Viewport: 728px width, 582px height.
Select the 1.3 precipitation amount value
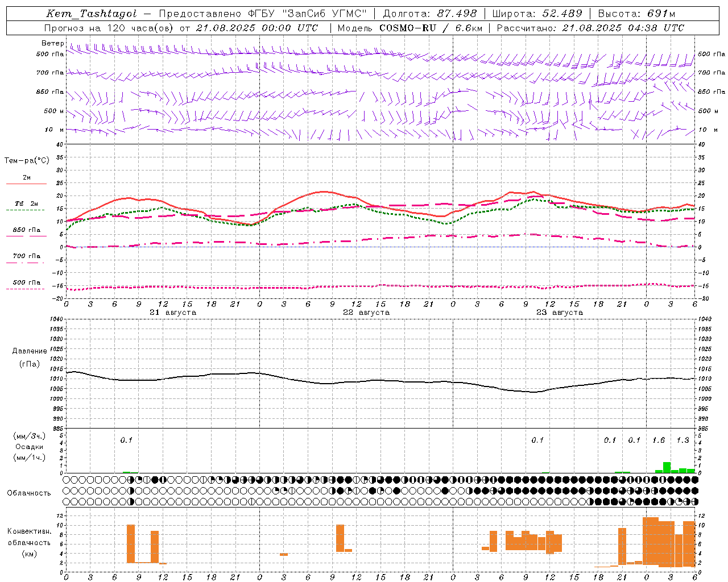(682, 440)
